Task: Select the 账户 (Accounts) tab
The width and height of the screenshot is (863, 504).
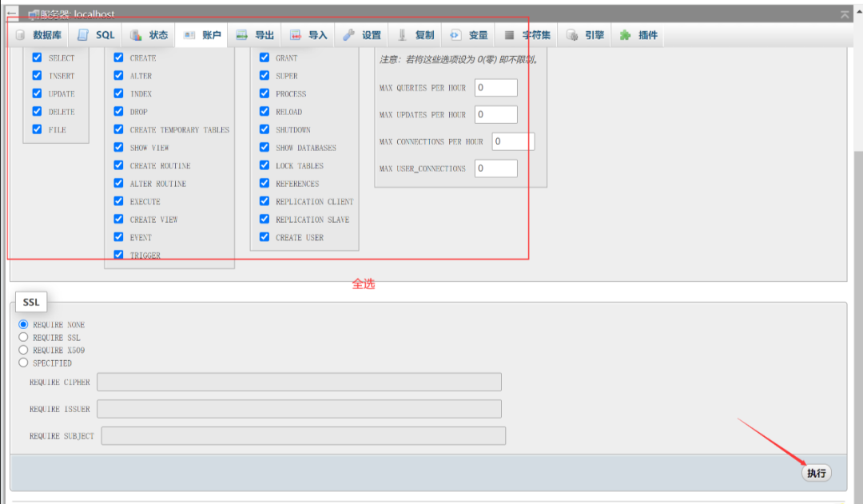Action: click(201, 35)
